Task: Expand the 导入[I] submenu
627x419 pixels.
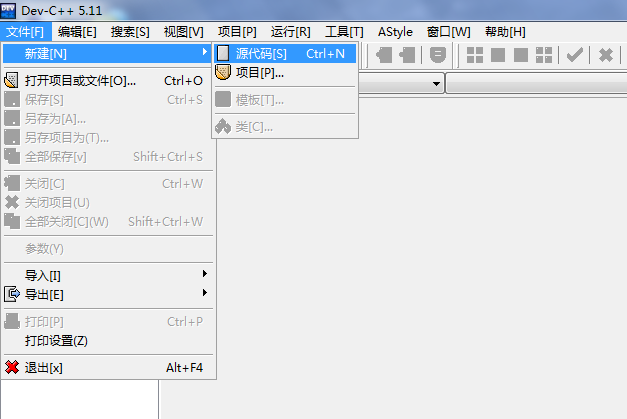Action: 108,275
